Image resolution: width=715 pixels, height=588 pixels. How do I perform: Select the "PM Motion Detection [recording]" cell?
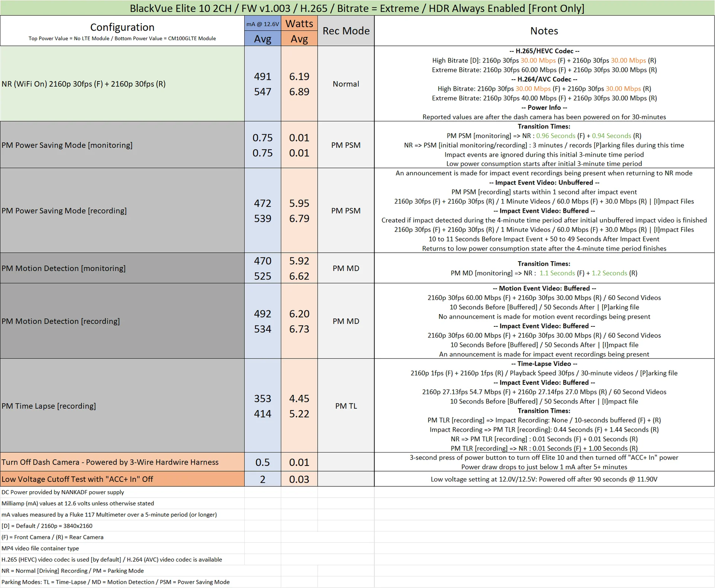(x=122, y=321)
